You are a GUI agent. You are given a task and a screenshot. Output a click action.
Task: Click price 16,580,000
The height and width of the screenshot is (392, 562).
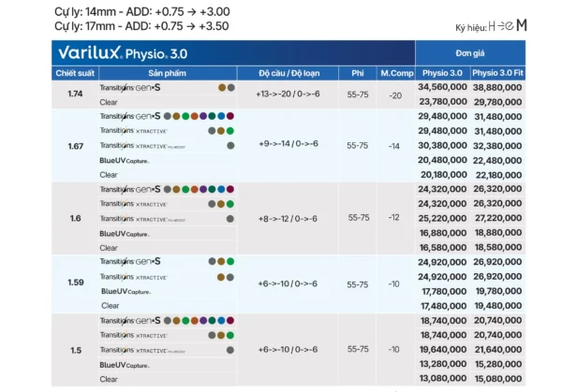(x=443, y=247)
